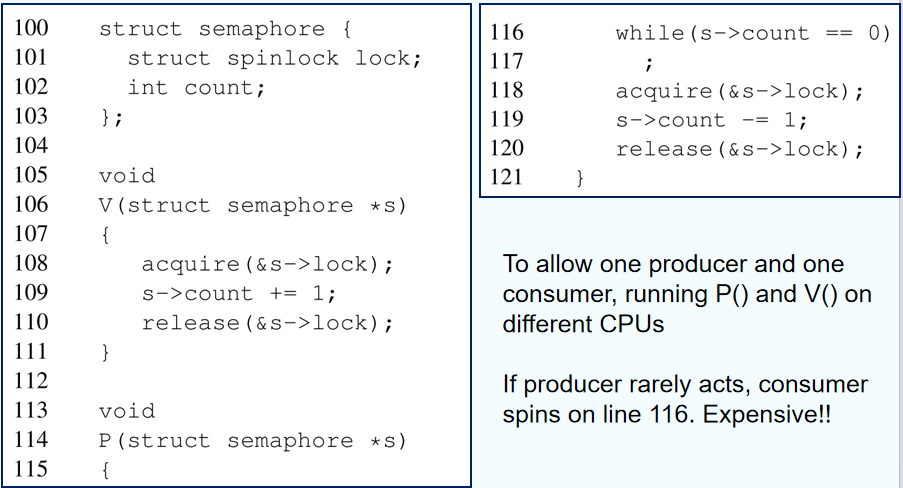Click the lone semicolon on line 117
This screenshot has height=488, width=903.
click(x=649, y=63)
